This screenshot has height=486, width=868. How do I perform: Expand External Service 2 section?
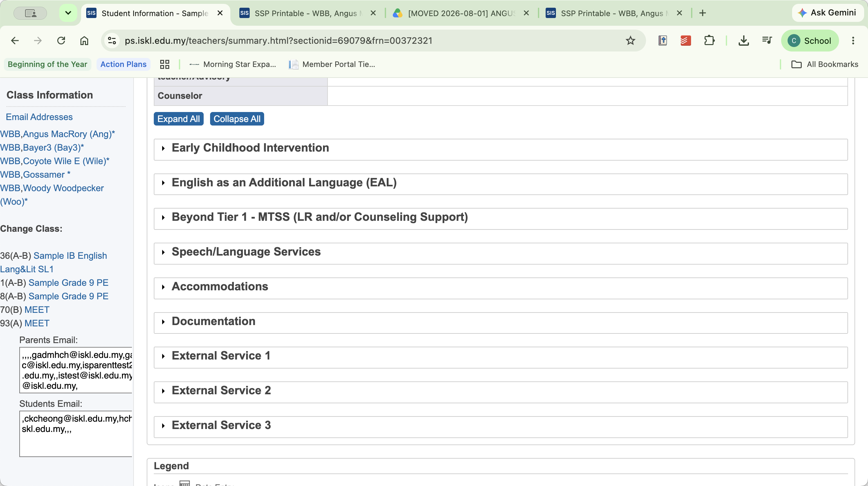[501, 392]
